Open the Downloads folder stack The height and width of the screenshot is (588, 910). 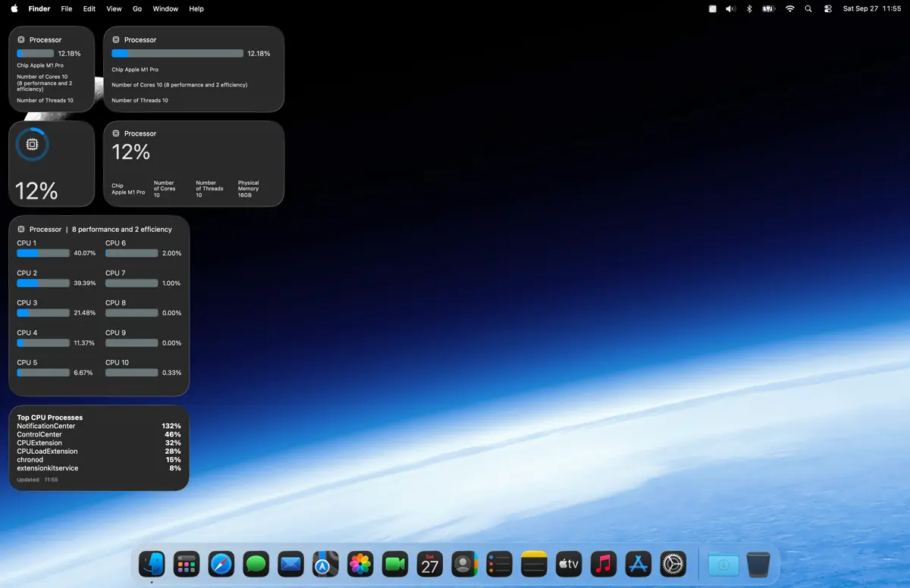[x=723, y=564]
